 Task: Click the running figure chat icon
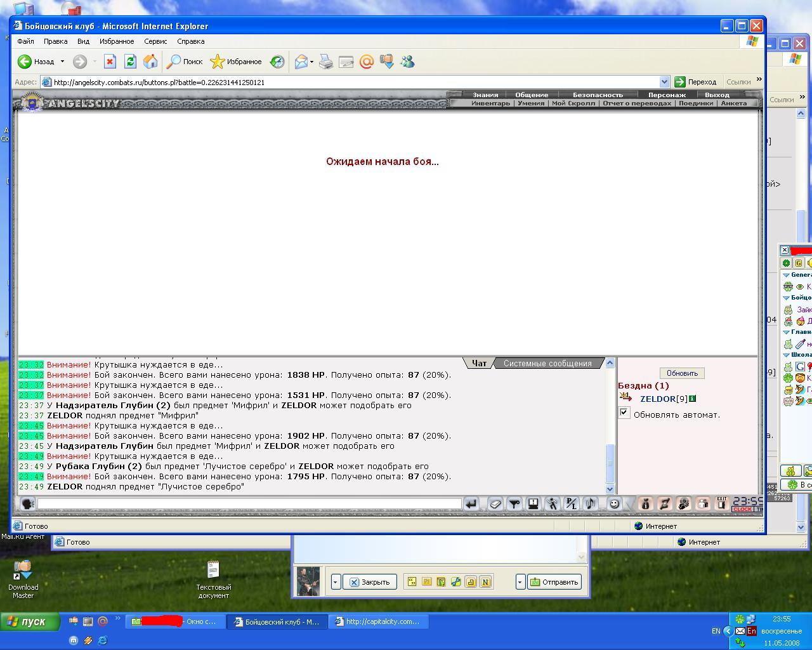553,504
